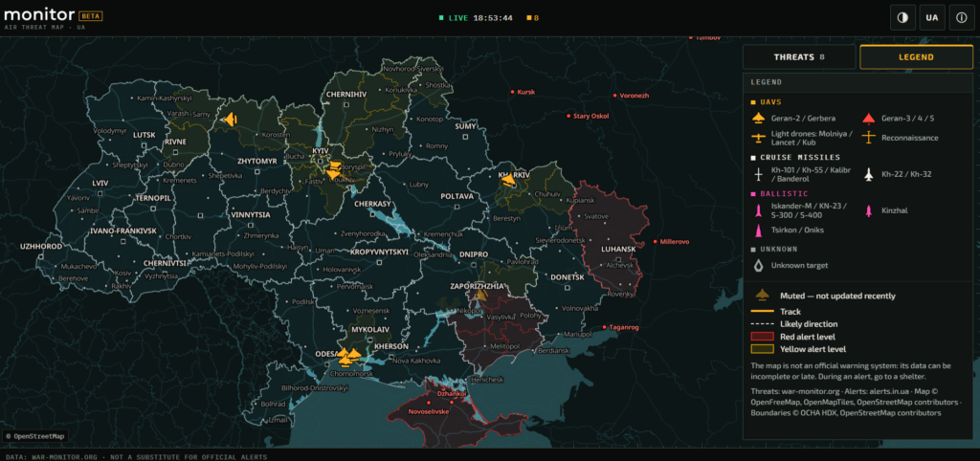Click the Red alert level swatch

[762, 336]
